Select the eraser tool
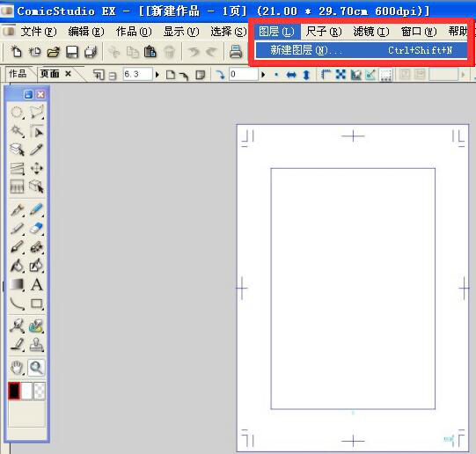The height and width of the screenshot is (454, 476). click(37, 229)
